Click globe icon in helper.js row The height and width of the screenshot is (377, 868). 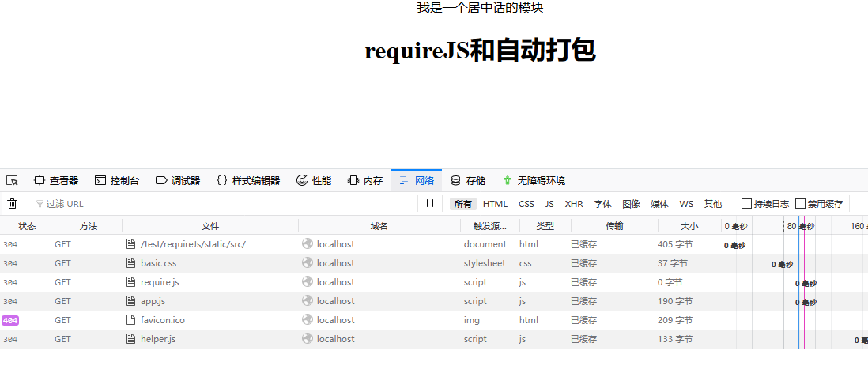308,339
